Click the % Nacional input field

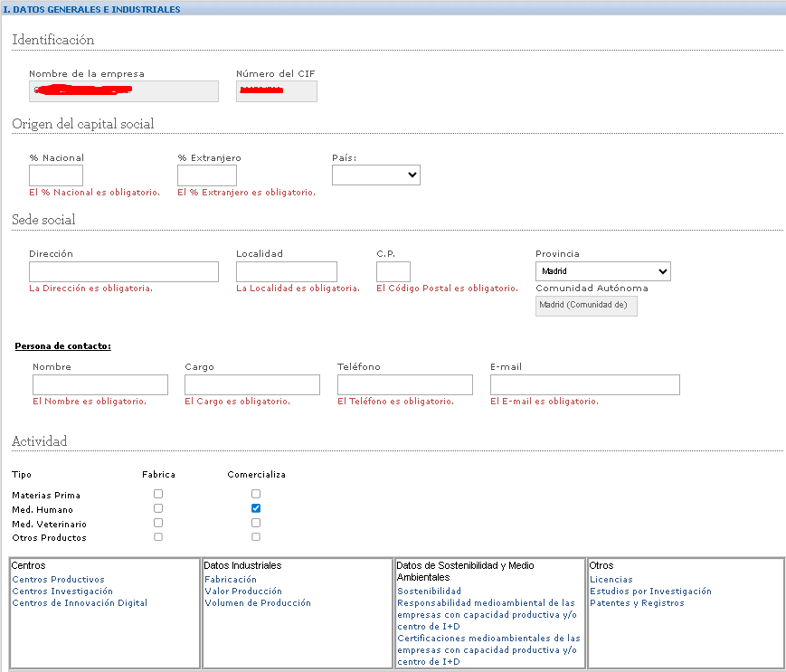pyautogui.click(x=56, y=175)
